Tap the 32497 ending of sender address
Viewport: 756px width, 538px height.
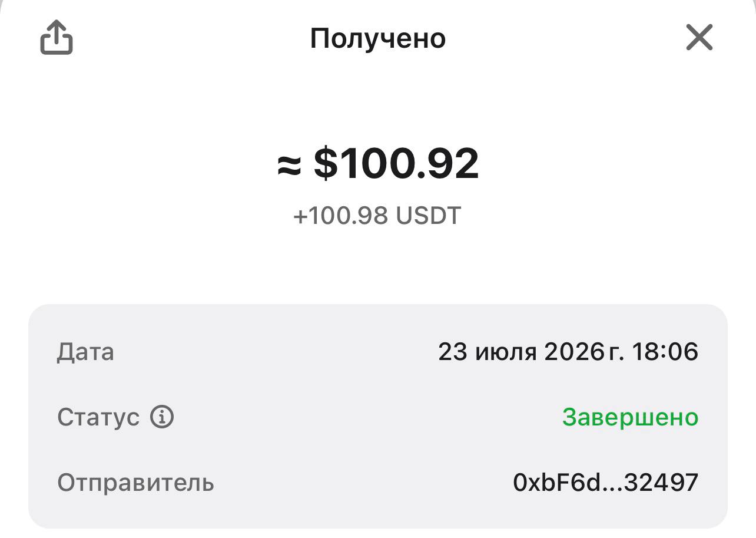662,483
